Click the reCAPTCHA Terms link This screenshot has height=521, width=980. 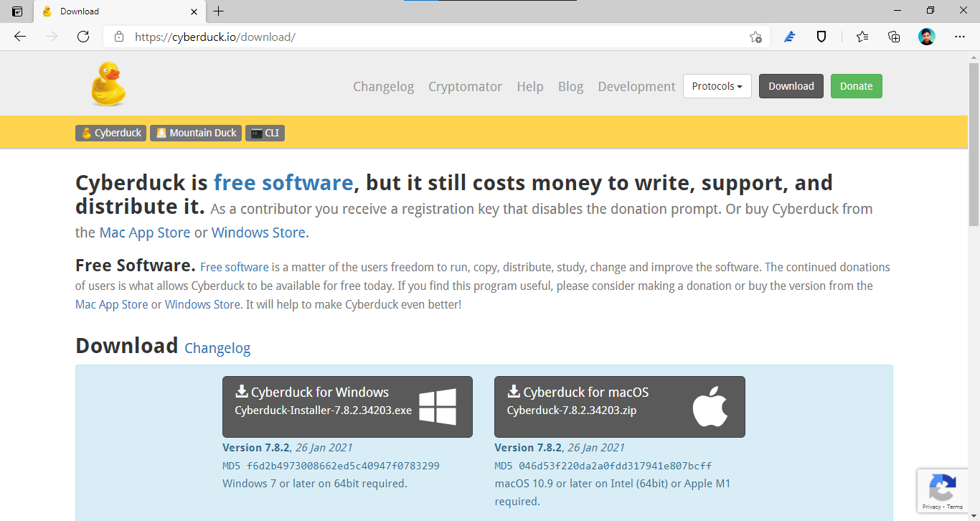point(955,507)
